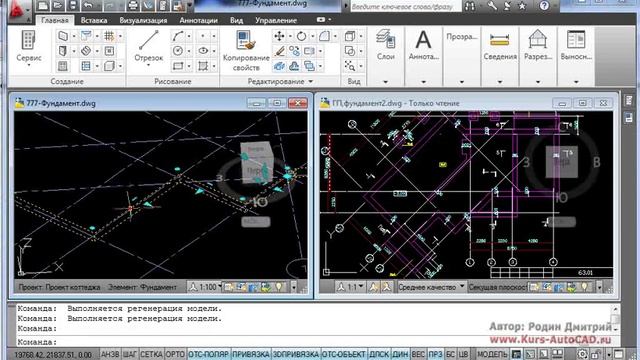The height and width of the screenshot is (360, 640).
Task: Click МОДЕЛЬ model space button
Action: pyautogui.click(x=492, y=354)
